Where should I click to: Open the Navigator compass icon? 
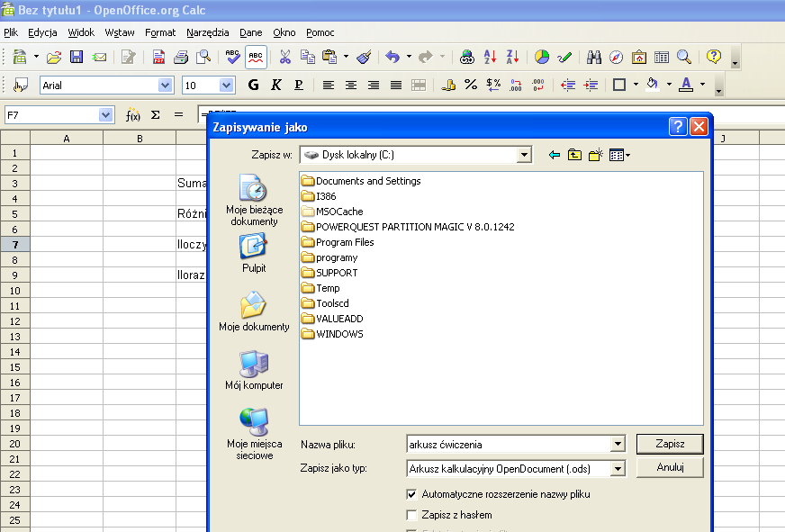pyautogui.click(x=617, y=57)
